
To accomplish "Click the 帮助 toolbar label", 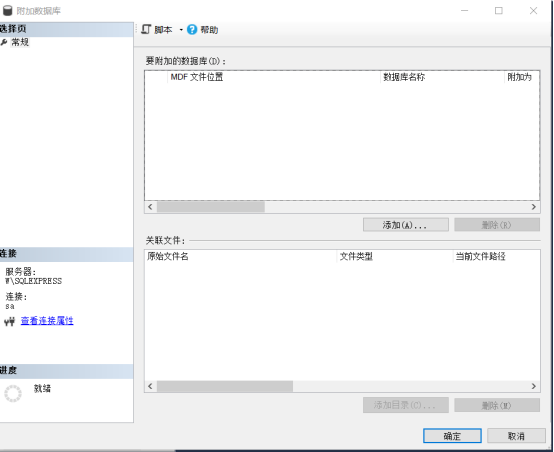I will (209, 30).
